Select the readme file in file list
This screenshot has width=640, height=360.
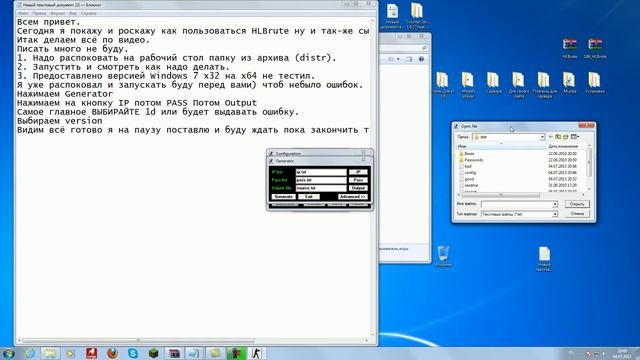tap(469, 185)
